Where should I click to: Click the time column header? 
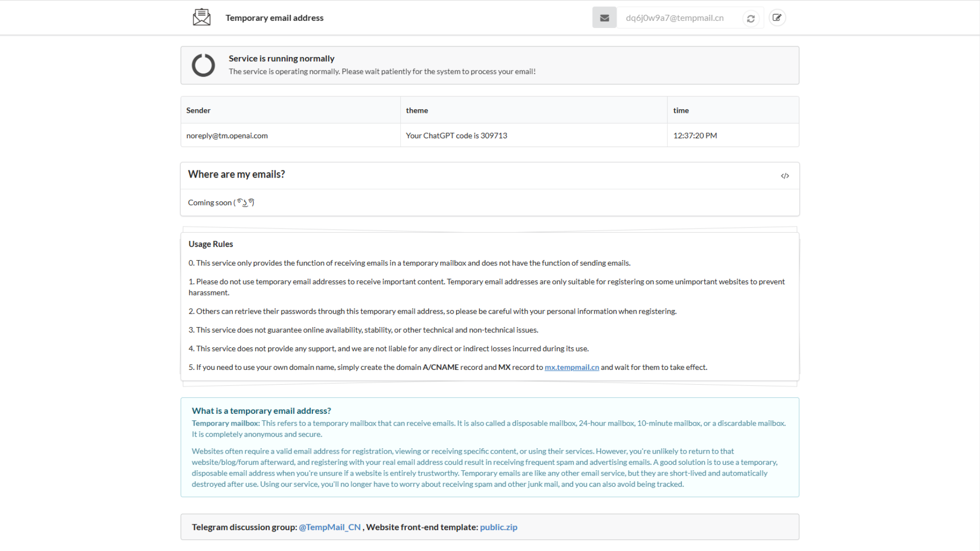click(680, 110)
